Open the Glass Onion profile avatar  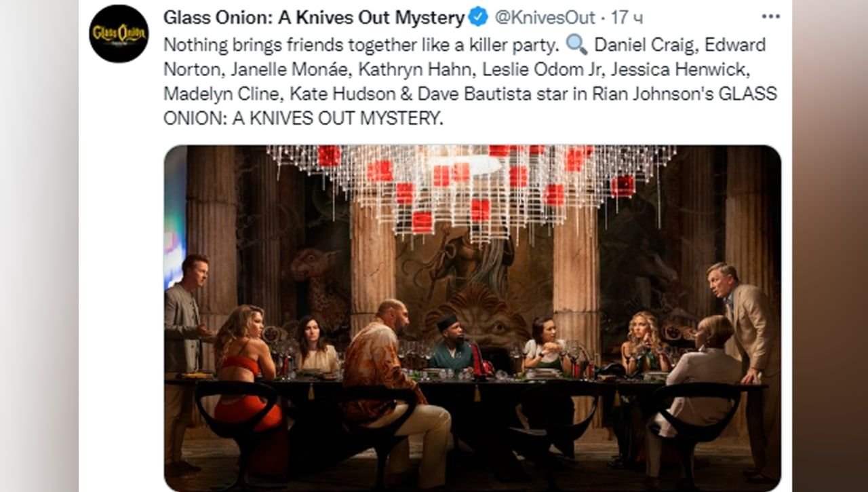(119, 33)
